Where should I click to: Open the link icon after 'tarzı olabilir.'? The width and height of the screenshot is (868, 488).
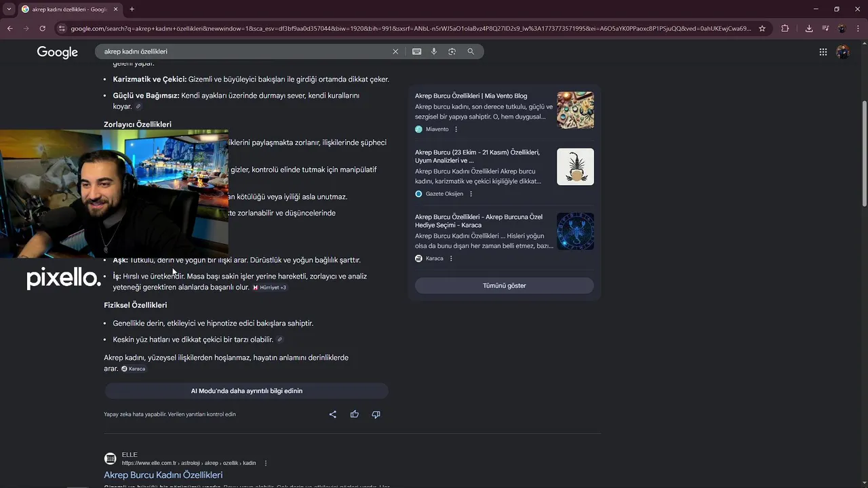(279, 340)
